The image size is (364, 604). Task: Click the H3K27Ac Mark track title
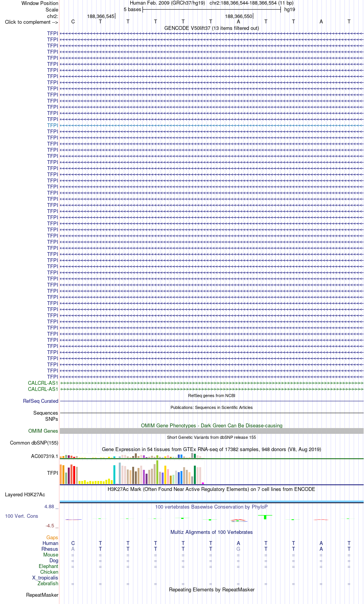coord(212,489)
